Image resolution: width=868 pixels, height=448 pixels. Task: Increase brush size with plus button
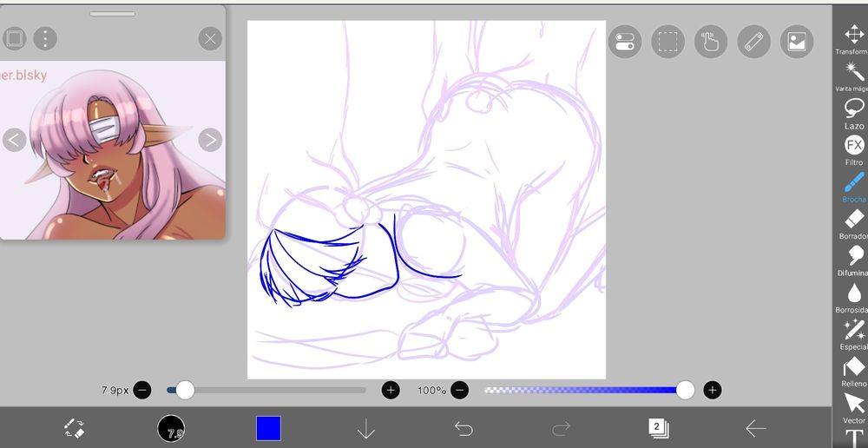[391, 391]
